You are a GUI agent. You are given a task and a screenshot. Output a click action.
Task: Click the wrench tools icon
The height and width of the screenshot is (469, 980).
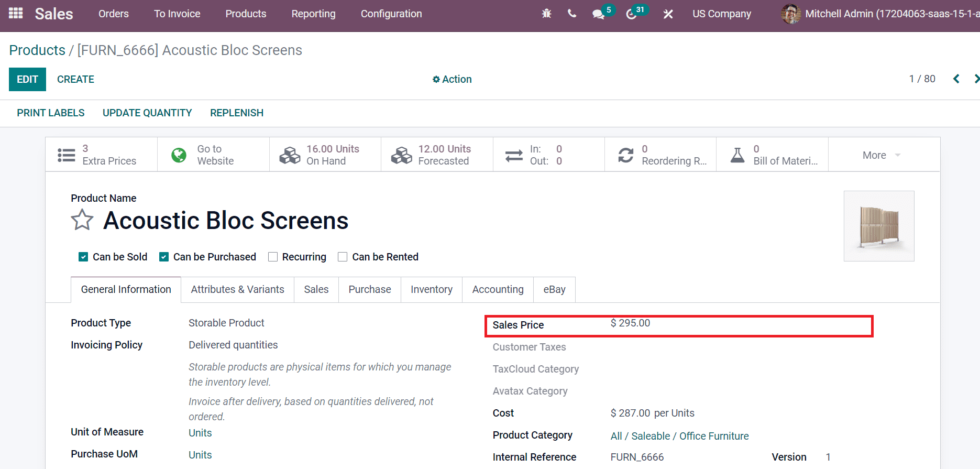click(668, 14)
